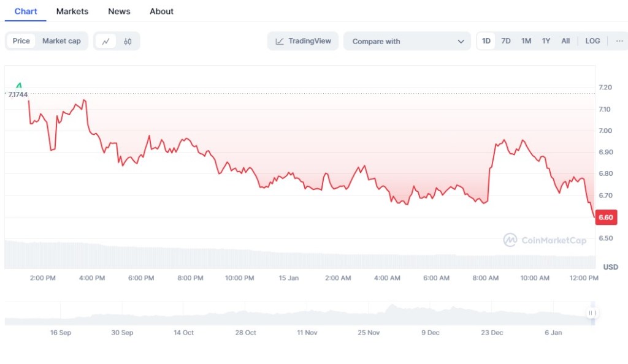
Task: Toggle chart to Market cap view
Action: pyautogui.click(x=61, y=41)
